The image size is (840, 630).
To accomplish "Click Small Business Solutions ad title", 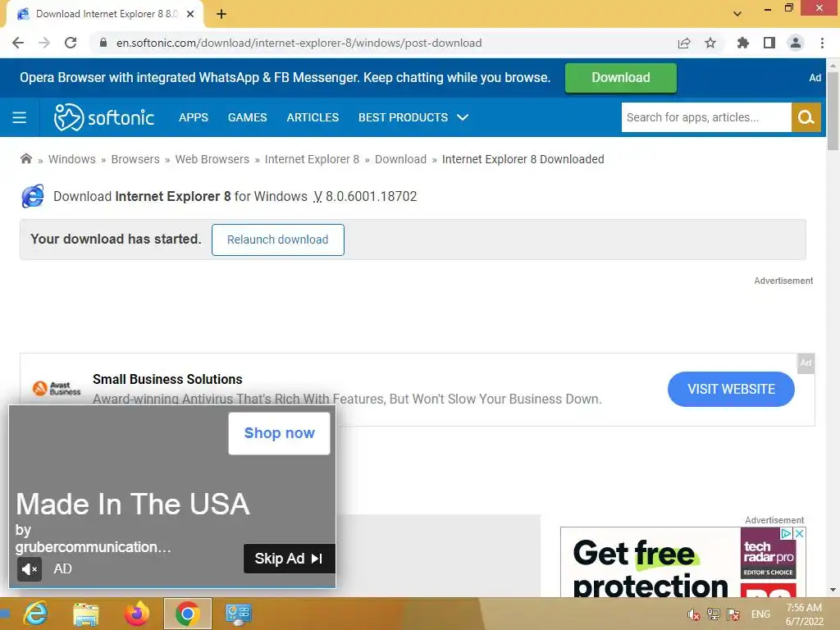I will pyautogui.click(x=167, y=379).
